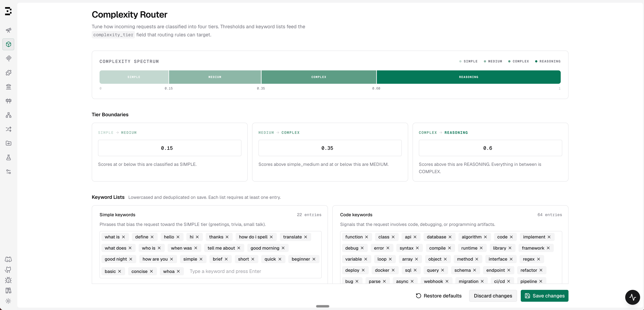Screen dimensions: 644x310
Task: Open the network hierarchy icon in sidebar
Action: 8,115
